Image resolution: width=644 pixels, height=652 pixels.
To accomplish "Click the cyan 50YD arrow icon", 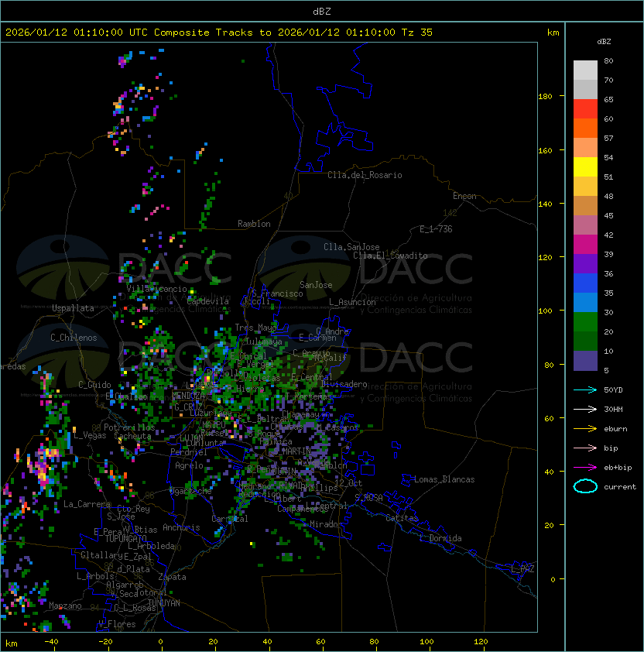I will [x=585, y=389].
